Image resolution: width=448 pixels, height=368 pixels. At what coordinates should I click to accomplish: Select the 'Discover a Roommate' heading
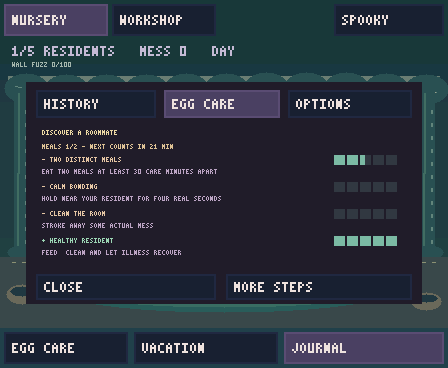tap(79, 133)
